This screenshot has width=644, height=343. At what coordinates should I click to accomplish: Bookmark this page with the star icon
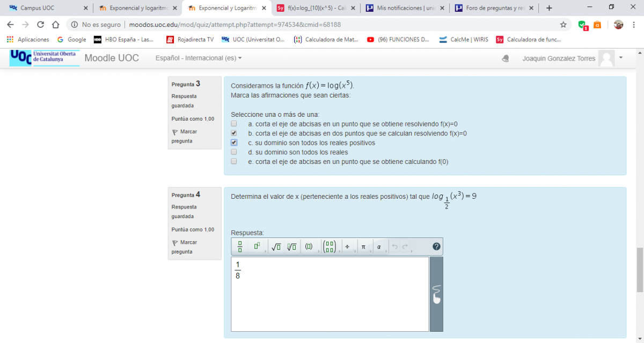563,25
